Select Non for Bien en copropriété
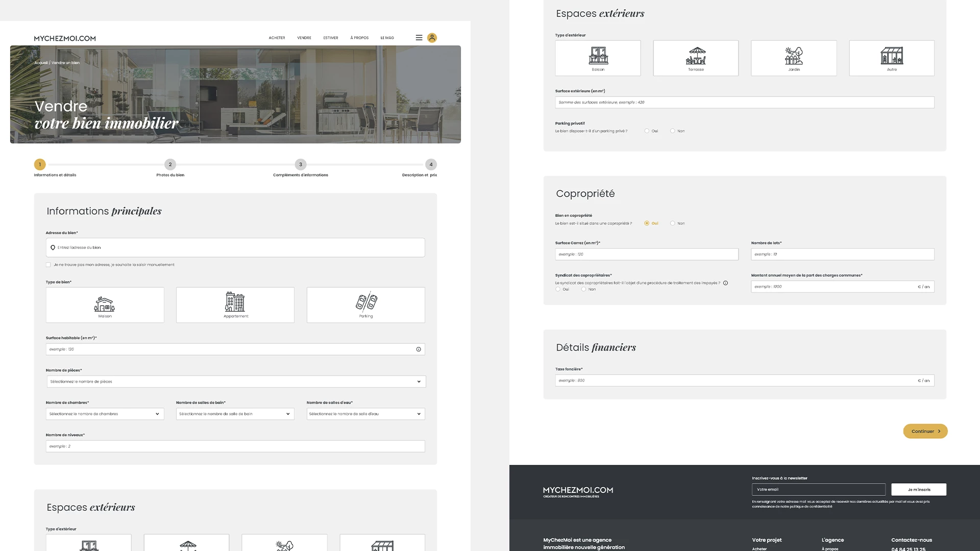The width and height of the screenshot is (980, 551). coord(673,223)
